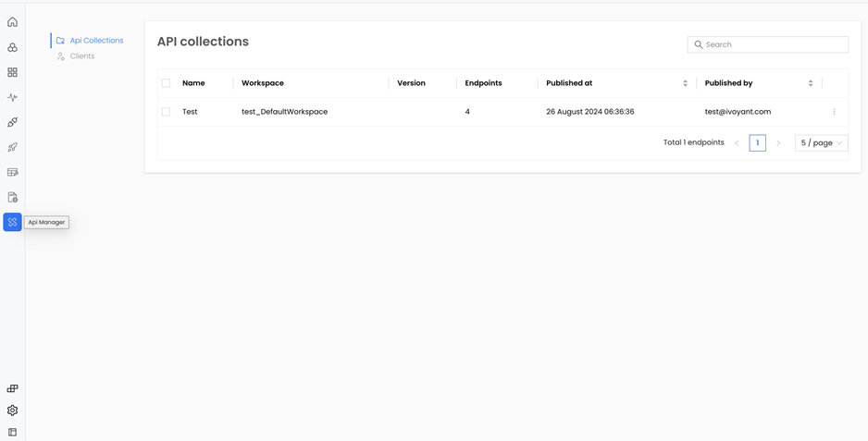Open the 5 / page size dropdown
Image resolution: width=868 pixels, height=441 pixels.
pyautogui.click(x=821, y=143)
